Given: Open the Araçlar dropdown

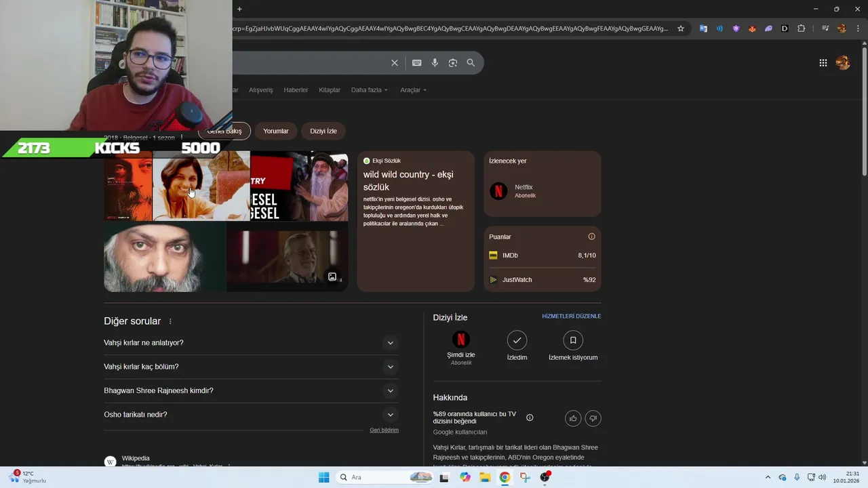Looking at the screenshot, I should click(x=413, y=90).
